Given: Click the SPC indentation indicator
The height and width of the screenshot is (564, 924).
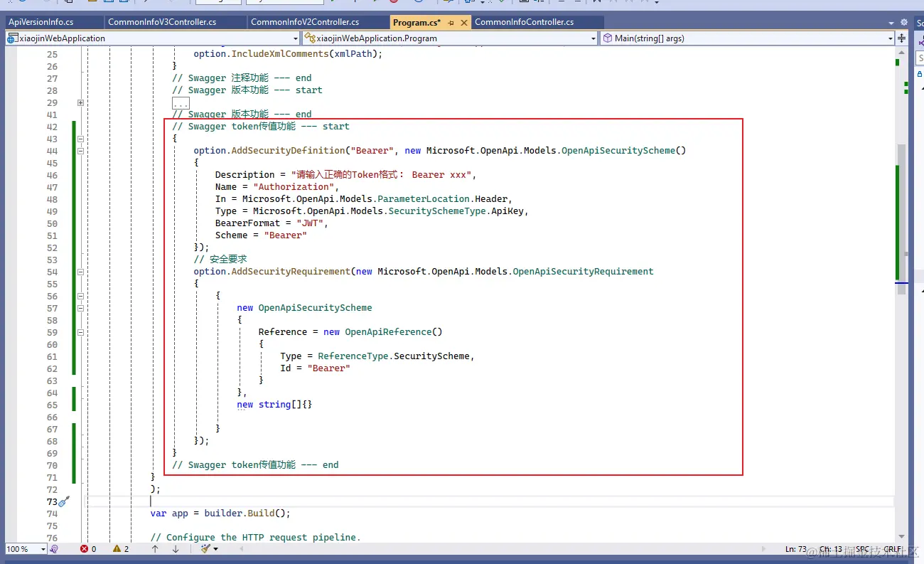Looking at the screenshot, I should point(863,549).
